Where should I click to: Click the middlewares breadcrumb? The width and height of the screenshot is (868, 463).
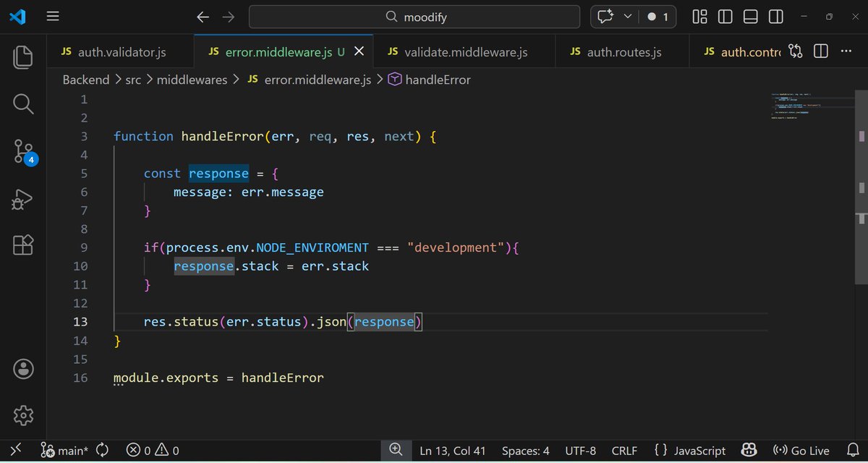(192, 80)
